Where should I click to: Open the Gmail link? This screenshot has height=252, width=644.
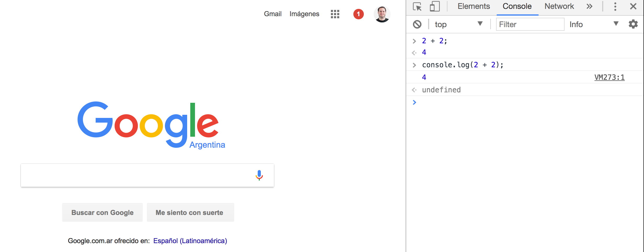pos(273,14)
